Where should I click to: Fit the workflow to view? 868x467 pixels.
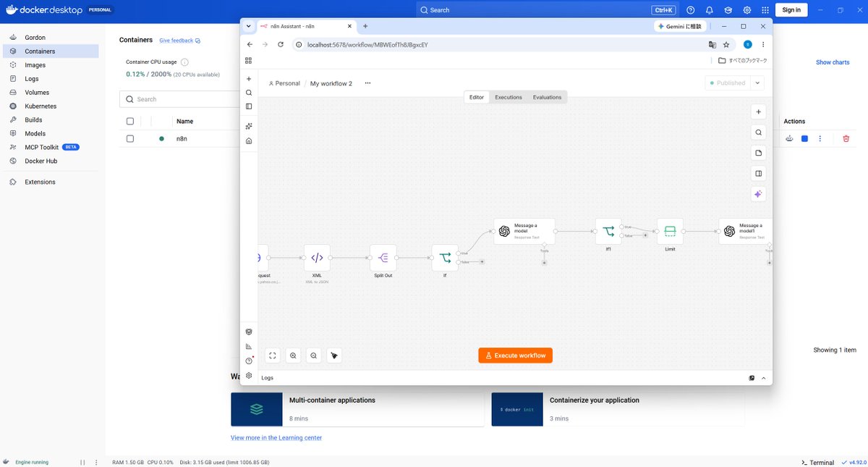pos(273,355)
